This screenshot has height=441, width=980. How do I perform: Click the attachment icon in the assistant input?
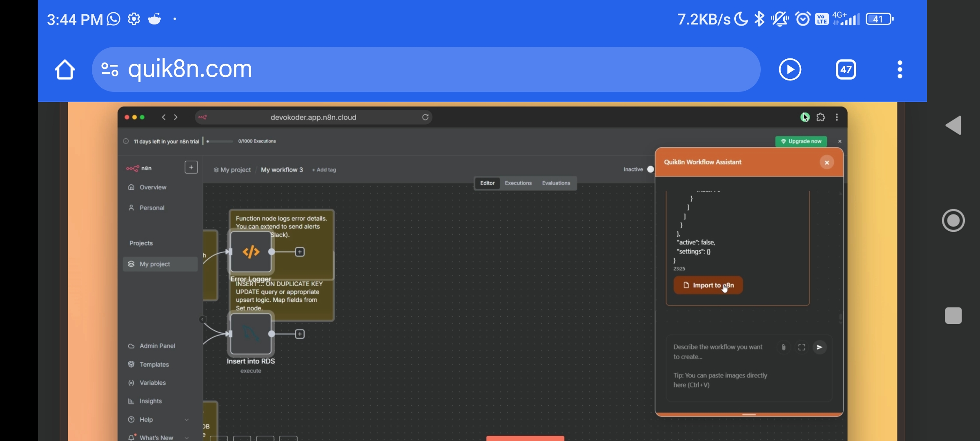[x=783, y=347]
